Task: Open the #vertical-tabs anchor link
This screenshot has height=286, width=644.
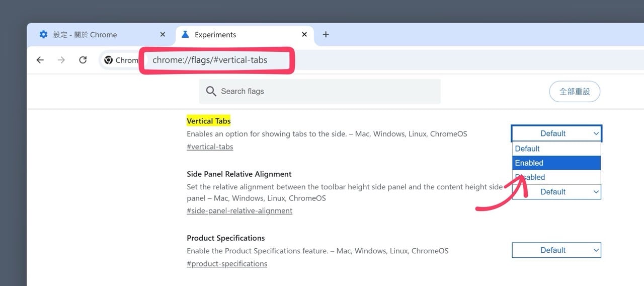Action: coord(210,147)
